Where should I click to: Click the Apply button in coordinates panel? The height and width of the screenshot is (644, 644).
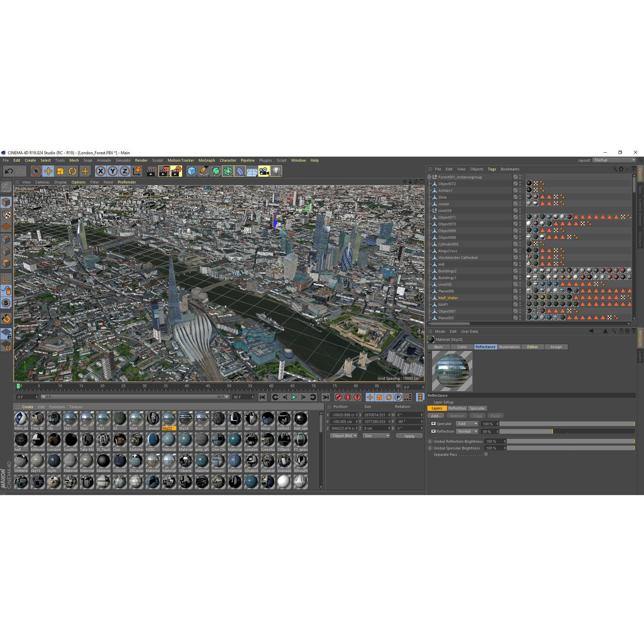(409, 436)
